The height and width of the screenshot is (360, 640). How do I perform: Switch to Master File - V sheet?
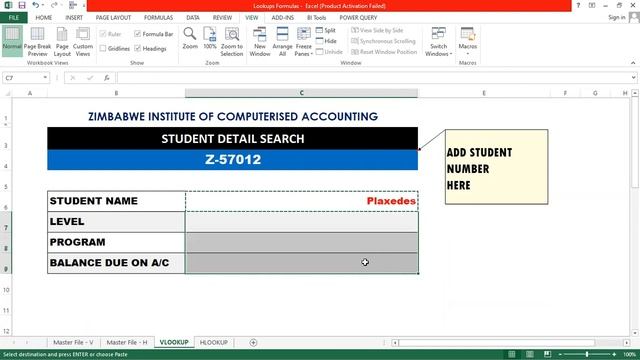73,342
